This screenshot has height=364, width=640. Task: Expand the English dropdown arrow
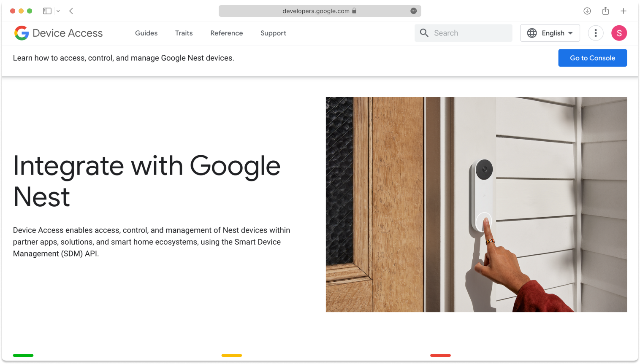click(571, 33)
